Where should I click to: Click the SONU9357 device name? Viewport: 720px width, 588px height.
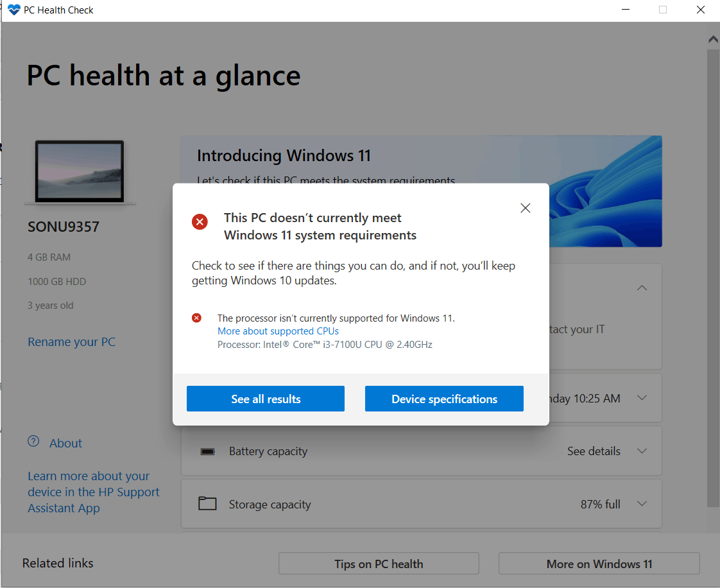click(64, 227)
